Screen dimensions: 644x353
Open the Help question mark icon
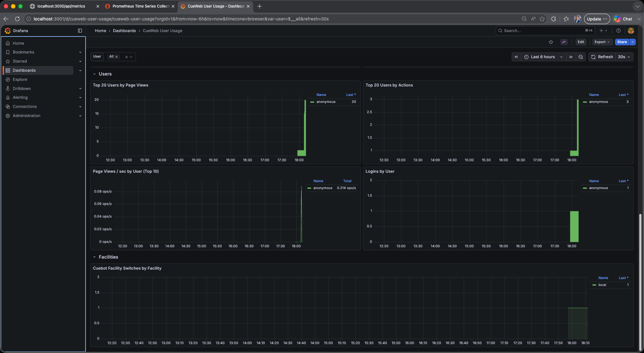coord(619,31)
